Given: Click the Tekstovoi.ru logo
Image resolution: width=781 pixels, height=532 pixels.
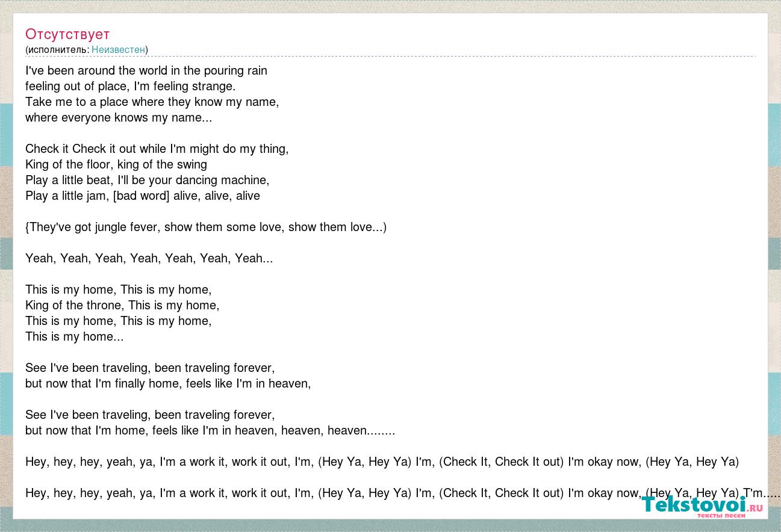Looking at the screenshot, I should click(x=702, y=506).
